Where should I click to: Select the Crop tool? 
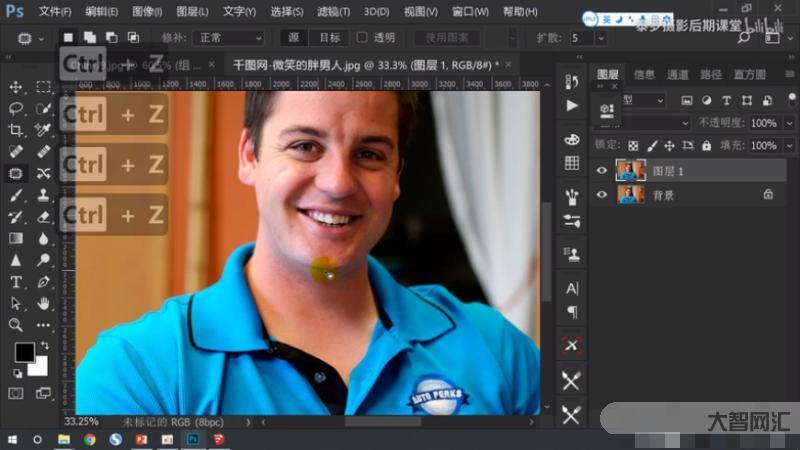tap(17, 130)
